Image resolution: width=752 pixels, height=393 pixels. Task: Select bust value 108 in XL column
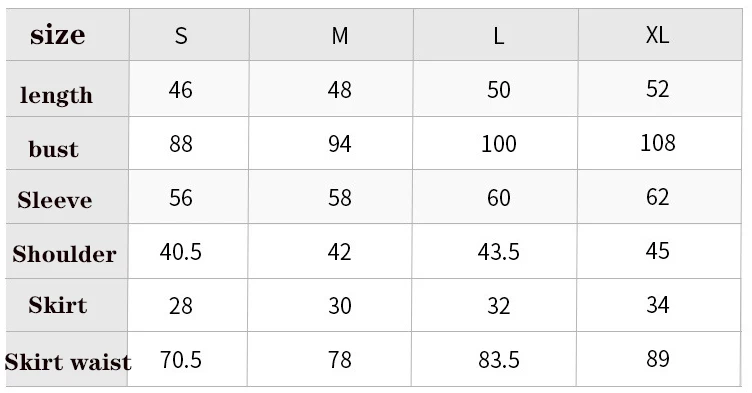[x=658, y=143]
